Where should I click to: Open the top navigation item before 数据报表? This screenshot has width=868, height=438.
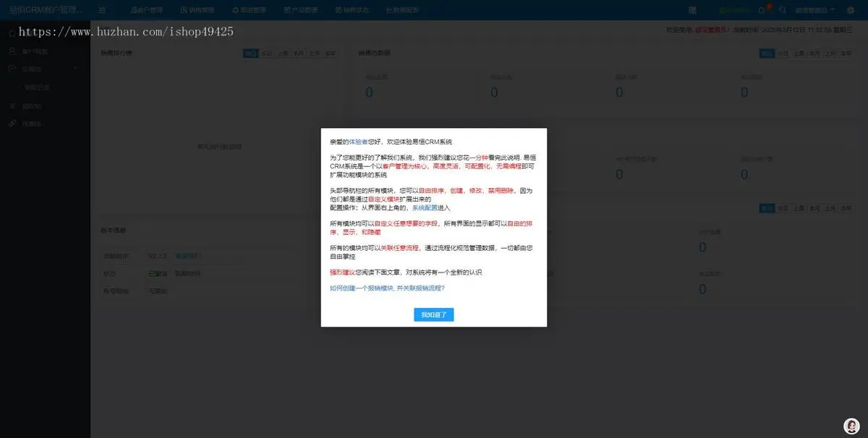click(353, 10)
